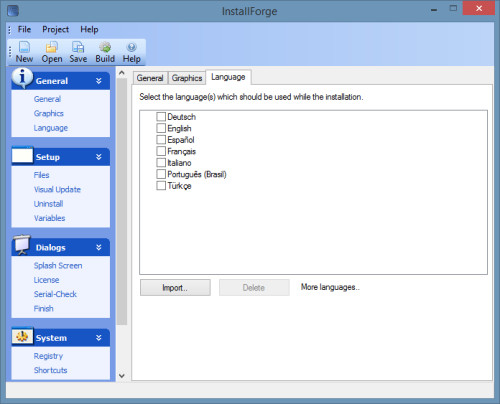Click the General section info icon
500x404 pixels.
point(22,78)
